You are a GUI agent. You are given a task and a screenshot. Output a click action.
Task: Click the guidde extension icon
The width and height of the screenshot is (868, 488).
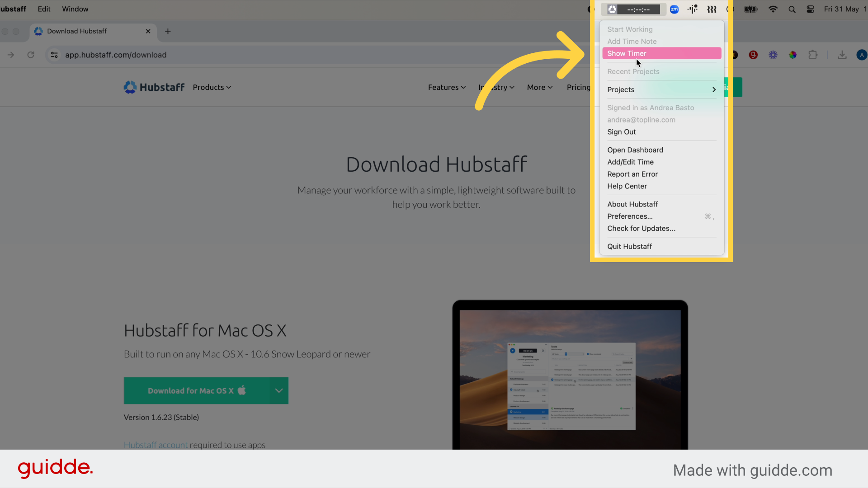pos(753,55)
